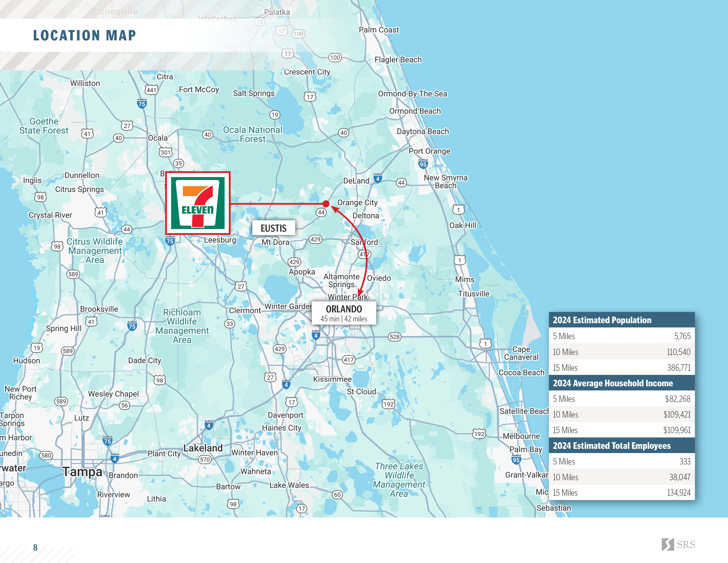Select the EUSTIS callout label
728x563 pixels.
(273, 228)
